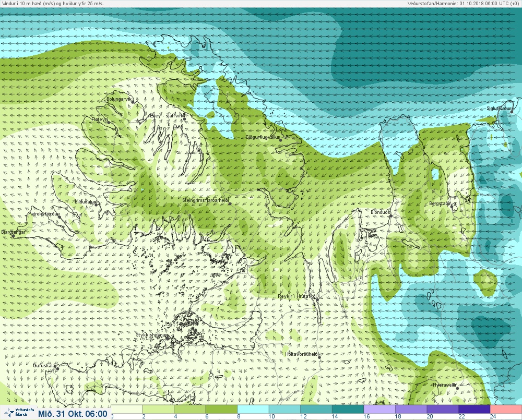Image resolution: width=522 pixels, height=420 pixels.
Task: Click the Bjargtangar station label
Action: tap(14, 232)
